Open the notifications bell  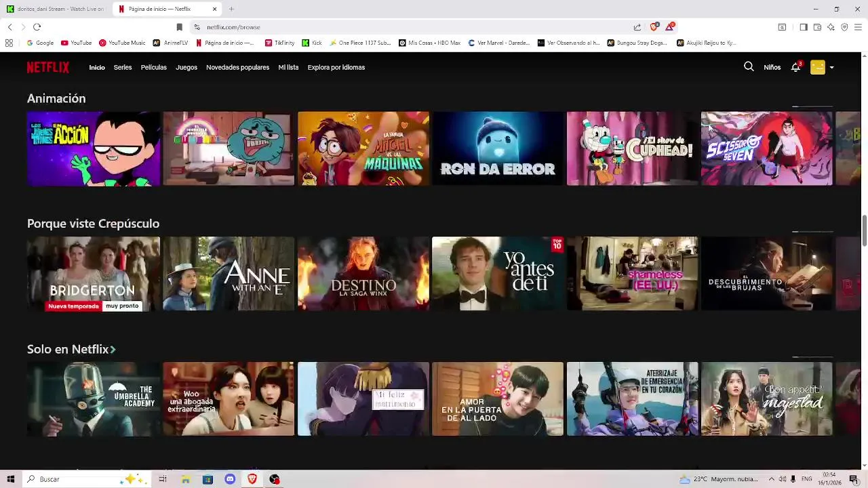click(795, 67)
